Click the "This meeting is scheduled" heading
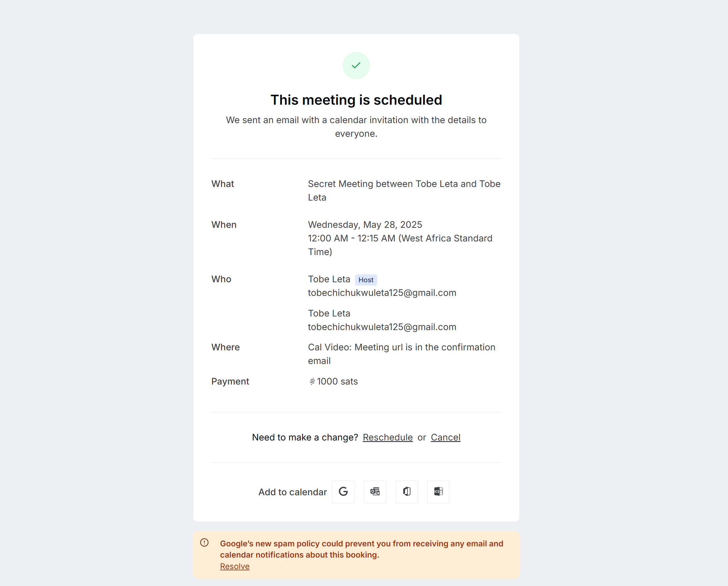 [x=356, y=100]
